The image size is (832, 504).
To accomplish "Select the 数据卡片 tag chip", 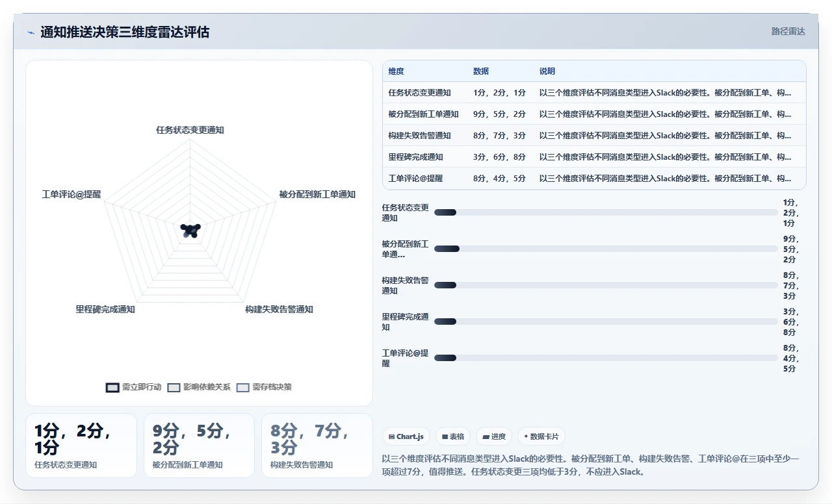I will tap(541, 436).
